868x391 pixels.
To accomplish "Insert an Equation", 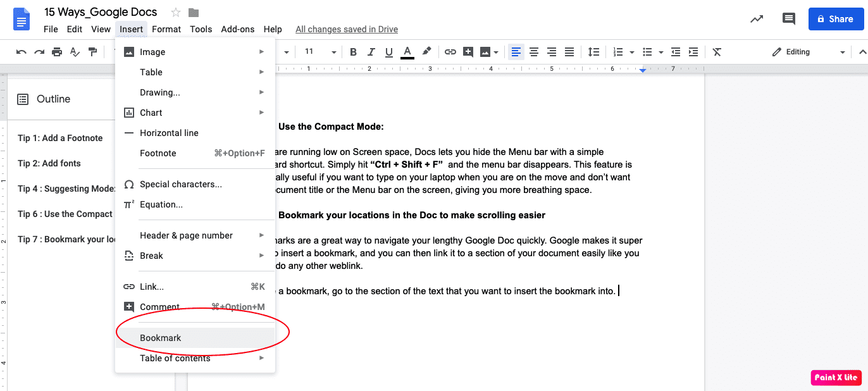I will point(195,204).
